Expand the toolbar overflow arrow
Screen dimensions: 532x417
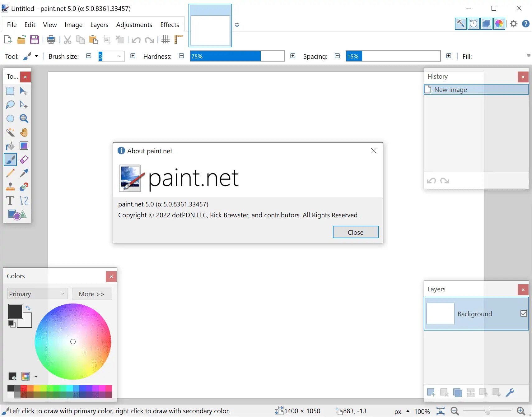(x=529, y=56)
